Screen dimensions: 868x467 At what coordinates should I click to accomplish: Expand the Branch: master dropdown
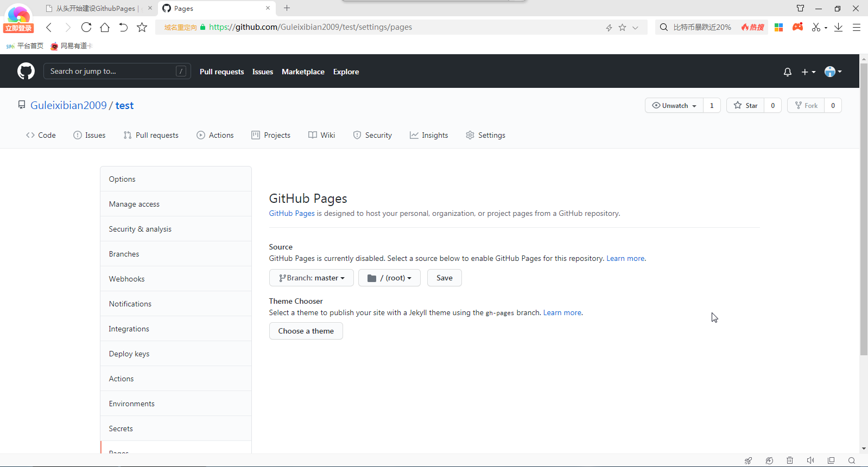point(312,278)
